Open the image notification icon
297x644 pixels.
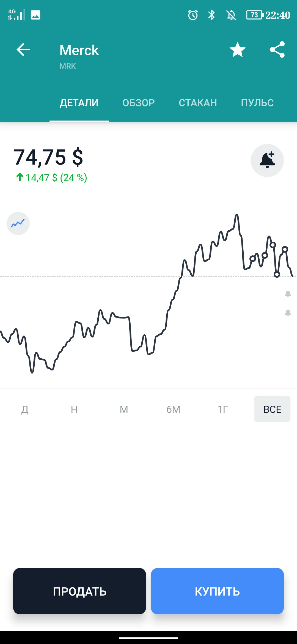click(x=35, y=15)
